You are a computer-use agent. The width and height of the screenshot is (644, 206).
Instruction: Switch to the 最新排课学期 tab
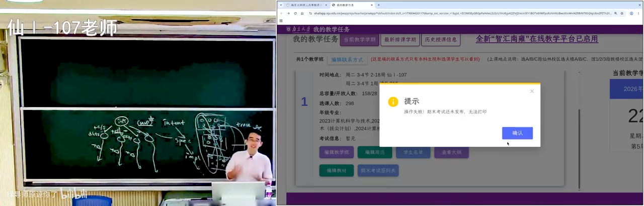pyautogui.click(x=400, y=39)
